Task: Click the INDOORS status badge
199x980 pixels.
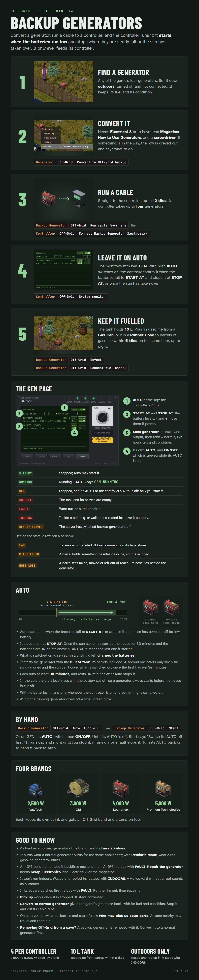Action: point(26,518)
